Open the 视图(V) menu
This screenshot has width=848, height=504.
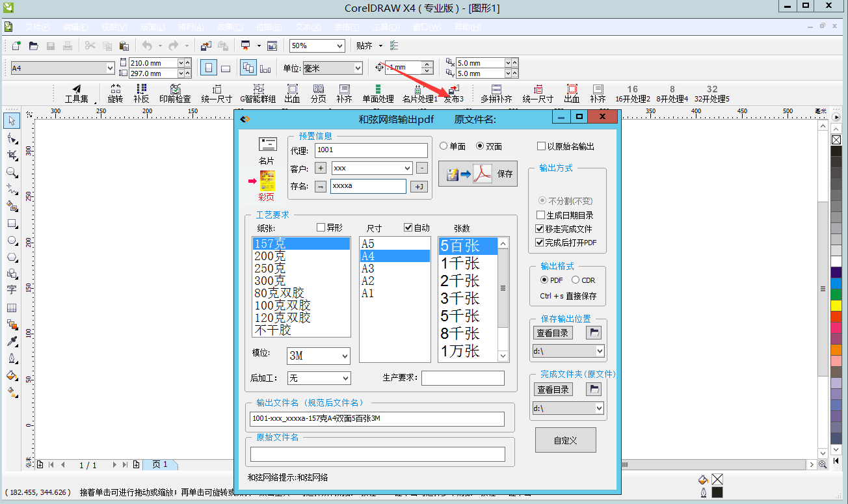point(114,27)
